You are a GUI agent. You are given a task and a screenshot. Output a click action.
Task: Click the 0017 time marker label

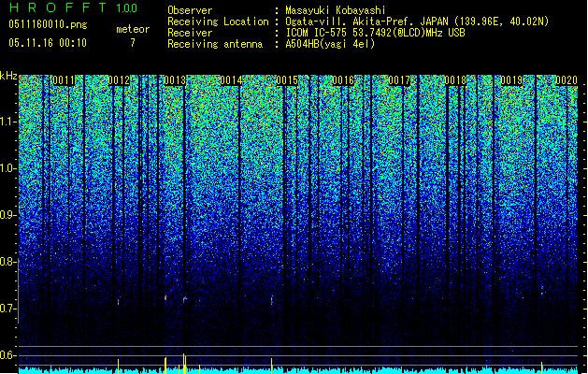pos(399,80)
